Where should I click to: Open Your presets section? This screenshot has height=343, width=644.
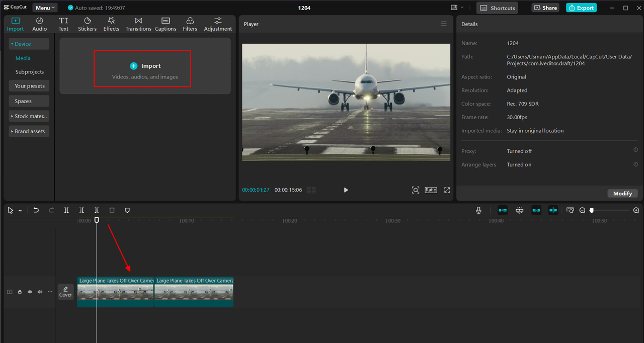click(x=29, y=86)
